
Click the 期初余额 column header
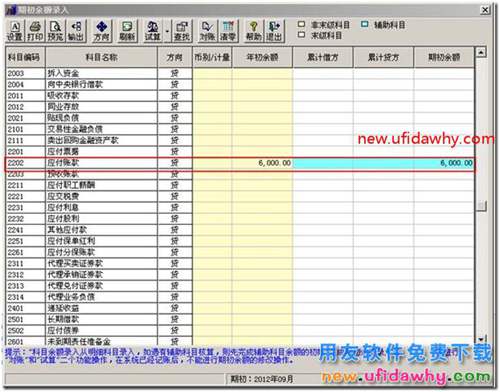(444, 57)
